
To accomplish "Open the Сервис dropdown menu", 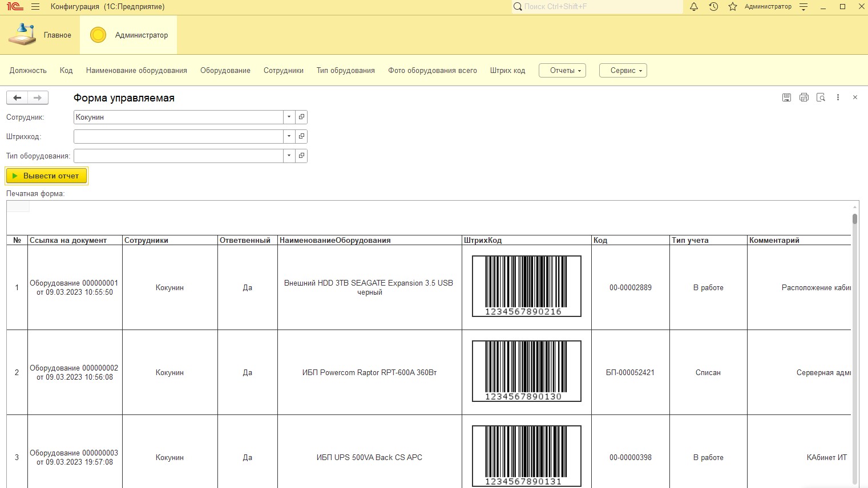I will point(623,71).
